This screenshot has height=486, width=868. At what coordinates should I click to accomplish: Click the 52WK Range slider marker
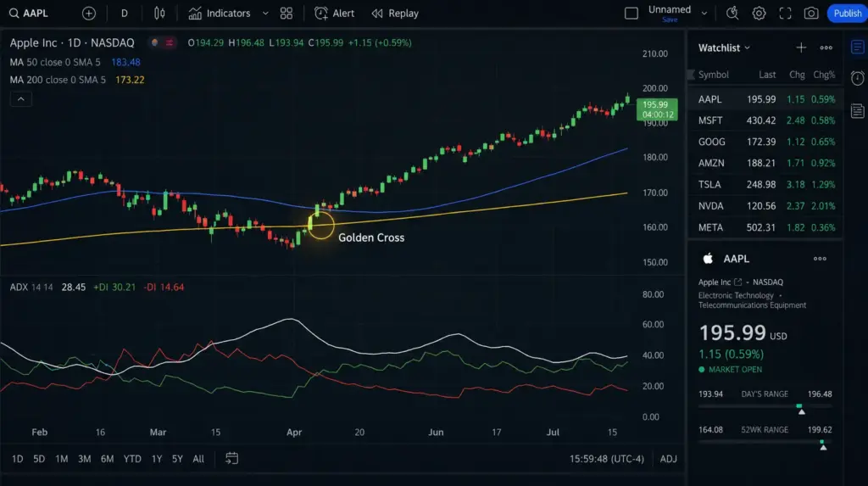coord(822,445)
